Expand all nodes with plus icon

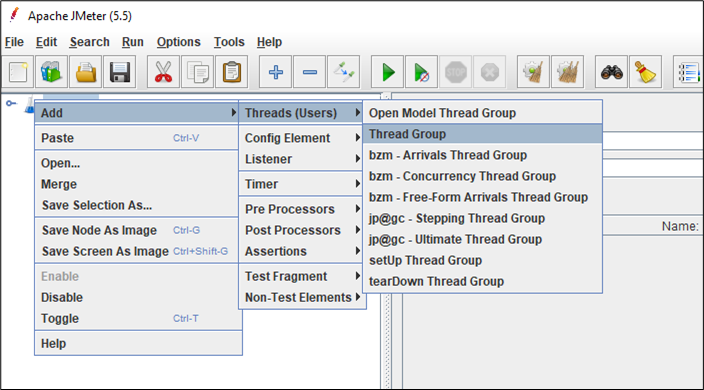(x=276, y=72)
